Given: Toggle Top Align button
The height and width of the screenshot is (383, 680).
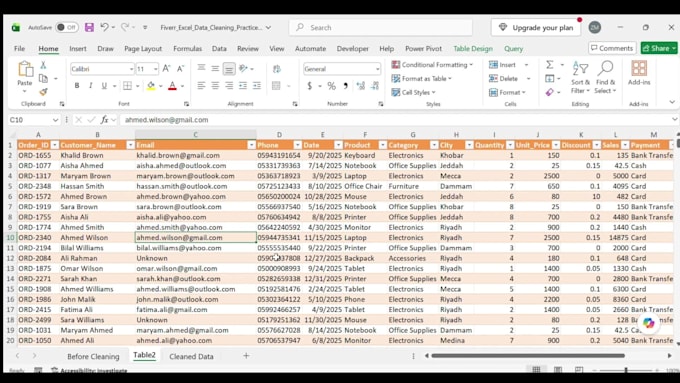Looking at the screenshot, I should [x=201, y=68].
